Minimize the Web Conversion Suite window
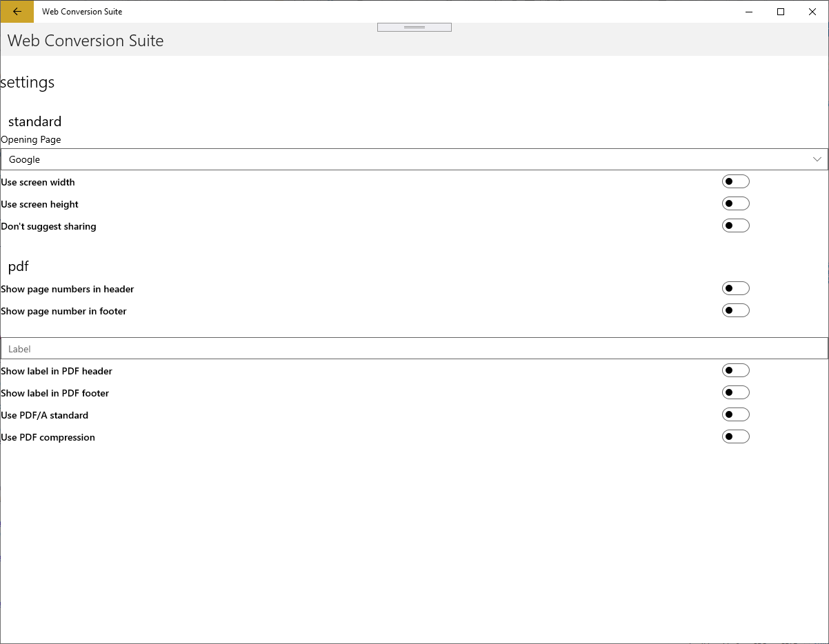 749,12
